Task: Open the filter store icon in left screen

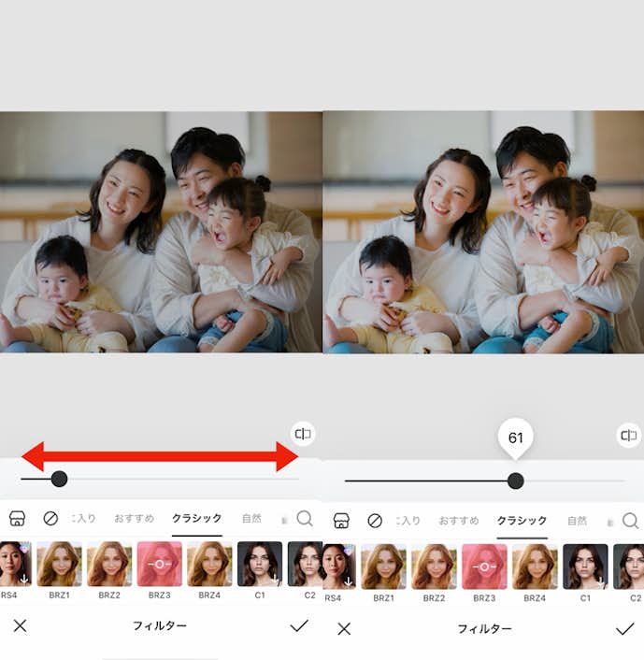Action: click(x=17, y=519)
